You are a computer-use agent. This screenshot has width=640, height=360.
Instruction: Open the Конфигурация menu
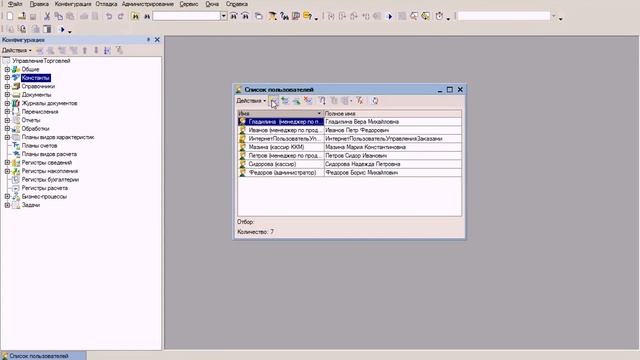point(73,4)
